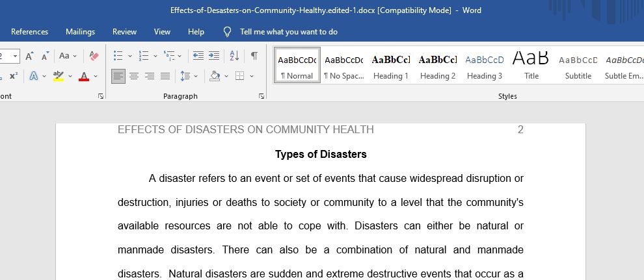Open Text Effects dropdown arrow
Image resolution: width=644 pixels, height=280 pixels.
tap(44, 76)
